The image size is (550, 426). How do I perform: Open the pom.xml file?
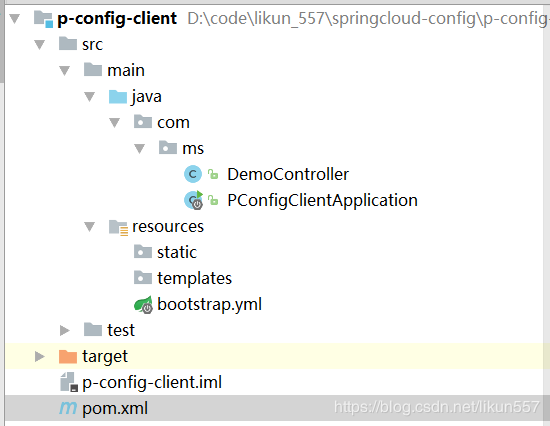click(115, 408)
